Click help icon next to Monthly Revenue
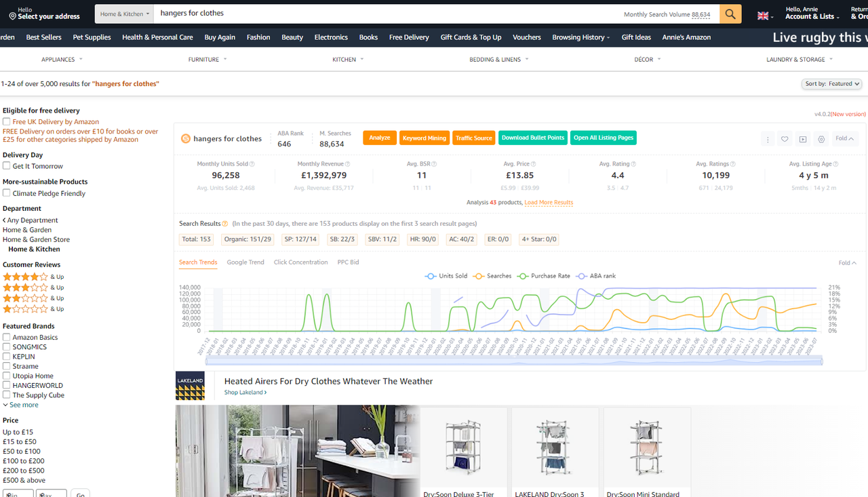The width and height of the screenshot is (868, 497). click(x=348, y=164)
